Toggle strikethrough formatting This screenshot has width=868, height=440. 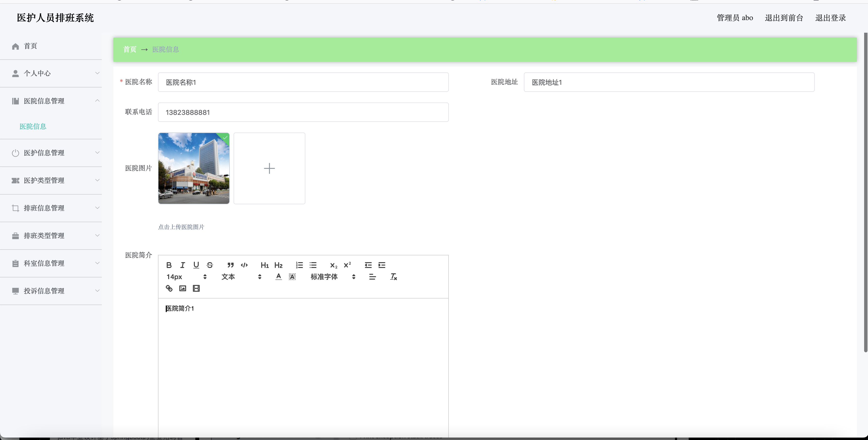point(210,265)
